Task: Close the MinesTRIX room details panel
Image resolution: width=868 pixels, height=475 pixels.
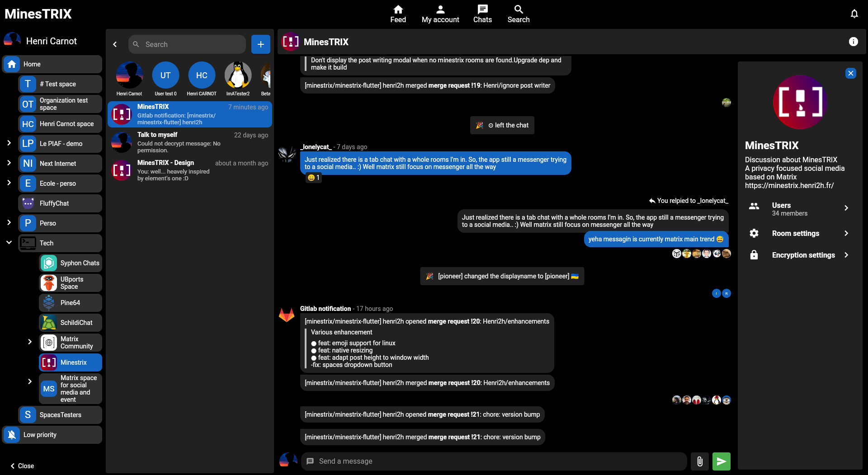Action: tap(850, 73)
